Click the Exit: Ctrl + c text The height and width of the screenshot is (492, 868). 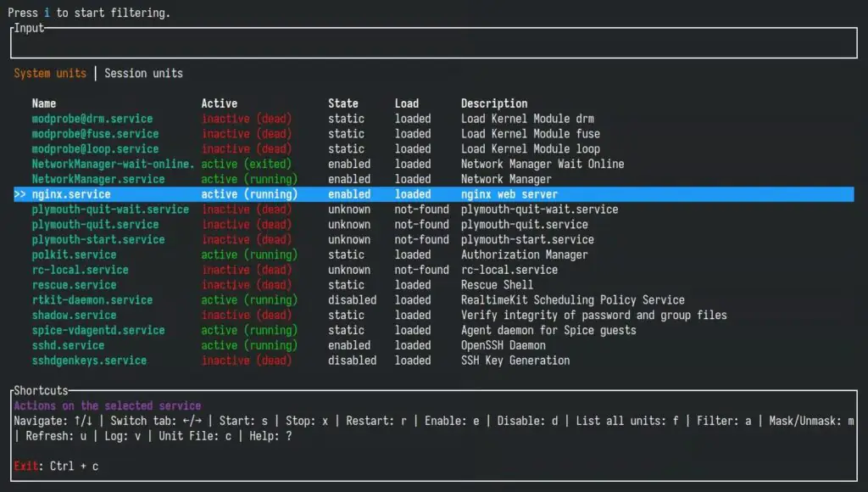click(56, 467)
